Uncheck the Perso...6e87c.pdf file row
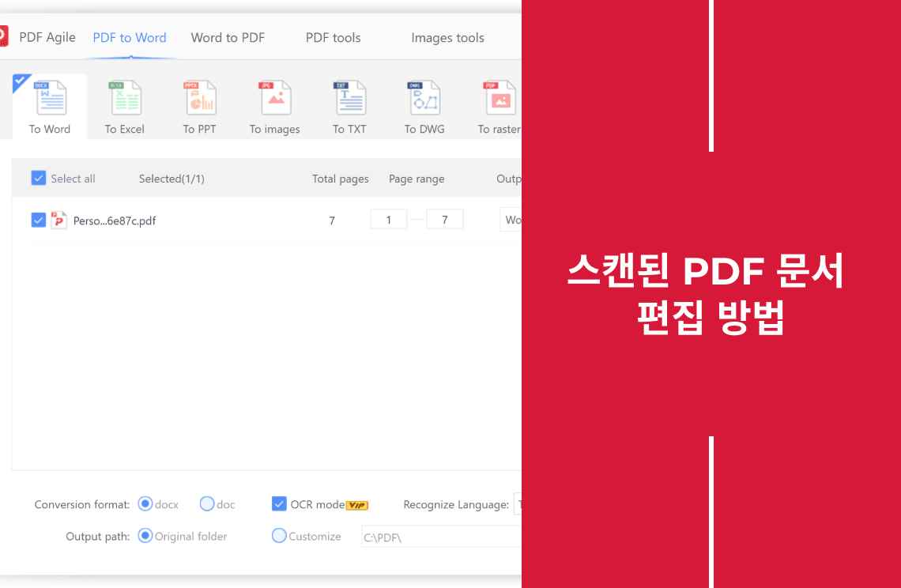The height and width of the screenshot is (588, 901). click(x=39, y=220)
